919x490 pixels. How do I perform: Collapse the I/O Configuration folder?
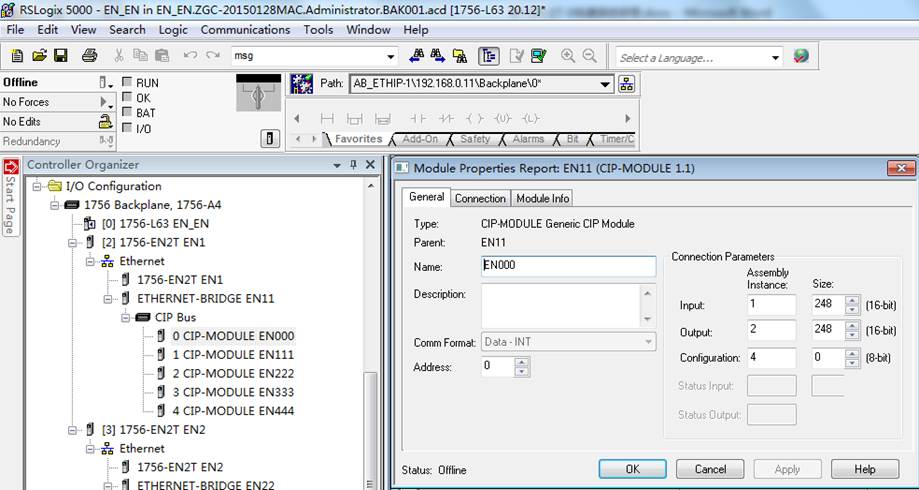click(37, 186)
